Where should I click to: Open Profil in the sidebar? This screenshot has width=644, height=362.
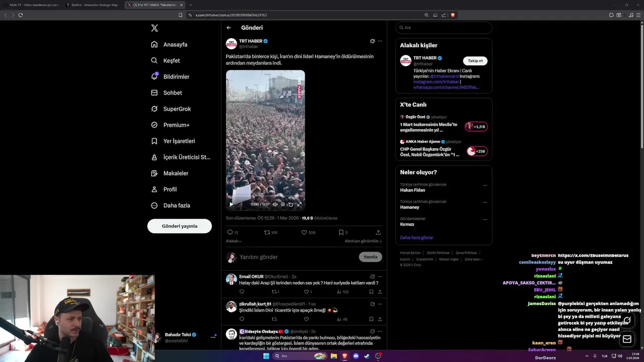(x=164, y=189)
